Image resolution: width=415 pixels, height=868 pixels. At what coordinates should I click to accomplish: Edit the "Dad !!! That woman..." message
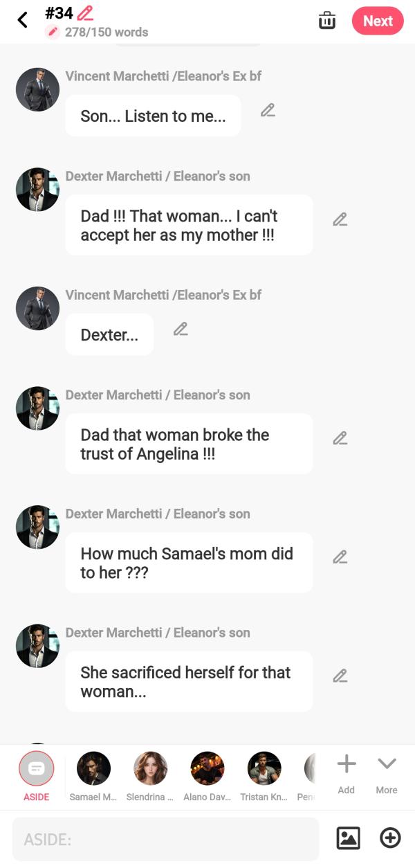tap(340, 219)
